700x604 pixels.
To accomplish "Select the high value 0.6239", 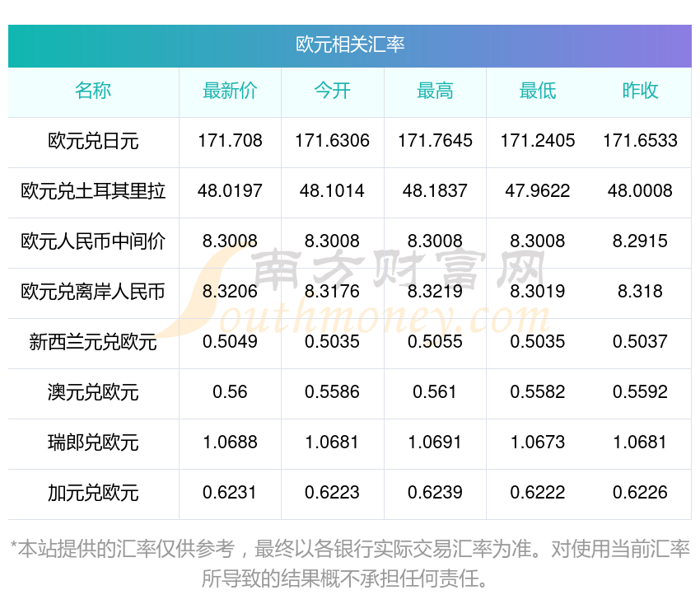I will 435,492.
